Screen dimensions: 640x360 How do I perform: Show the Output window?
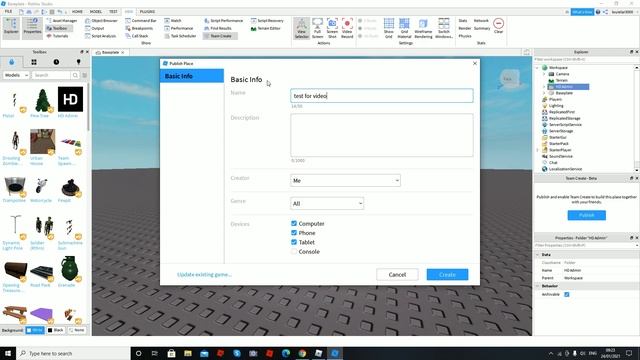pyautogui.click(x=95, y=28)
